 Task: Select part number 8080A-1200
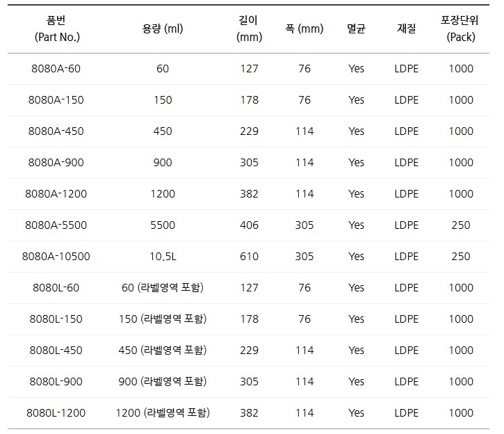56,194
